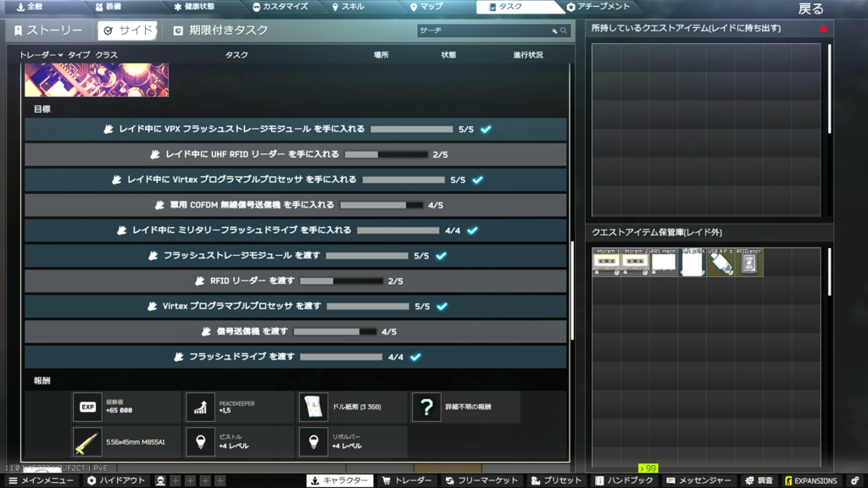Click the UHF RFID reader progress bar

[x=386, y=154]
